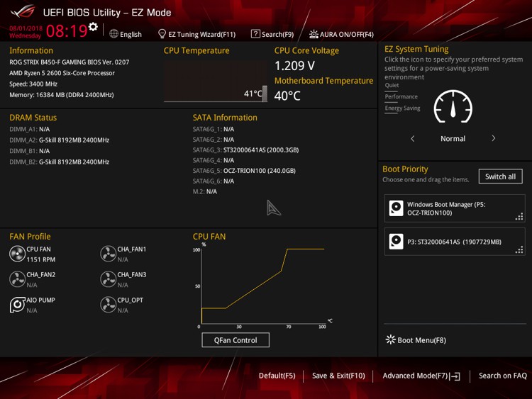This screenshot has width=532, height=399.
Task: Open QFan Control
Action: [235, 340]
